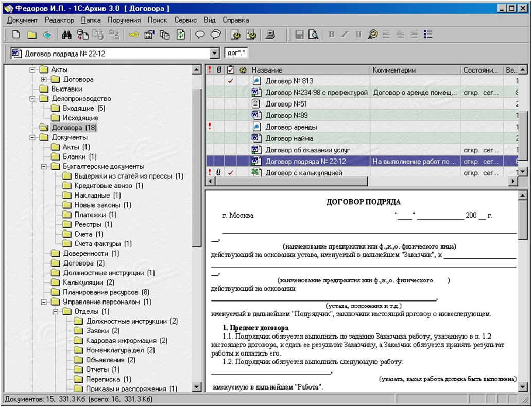Toggle underline formatting button
The image size is (532, 407).
coord(358,34)
